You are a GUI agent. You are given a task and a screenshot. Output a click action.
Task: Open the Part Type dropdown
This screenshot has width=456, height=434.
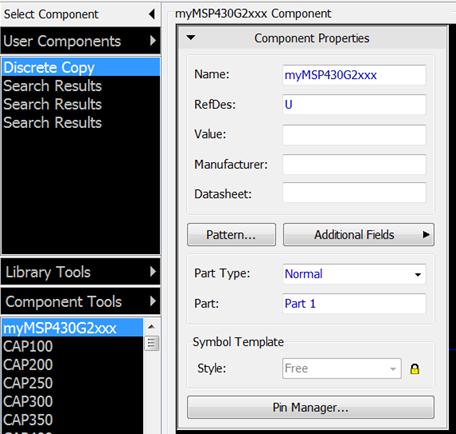(x=354, y=274)
